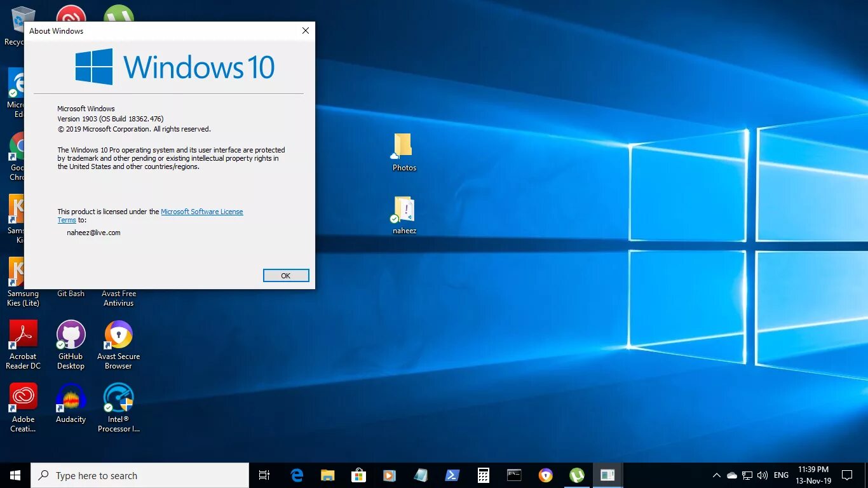Screen dimensions: 868x488
Task: Open Command Prompt from taskbar
Action: coord(514,475)
